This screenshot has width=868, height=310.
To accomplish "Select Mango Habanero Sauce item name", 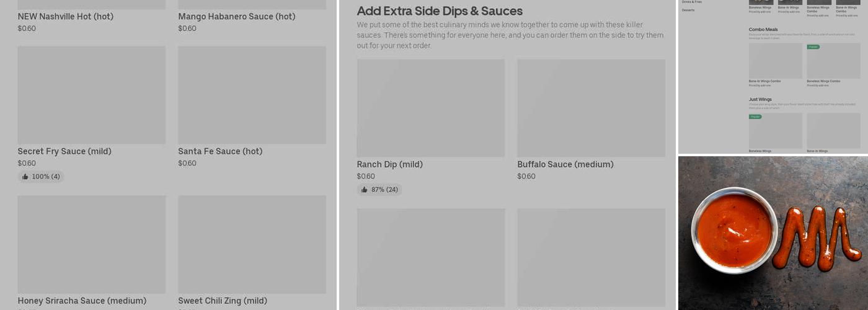I will pyautogui.click(x=236, y=17).
